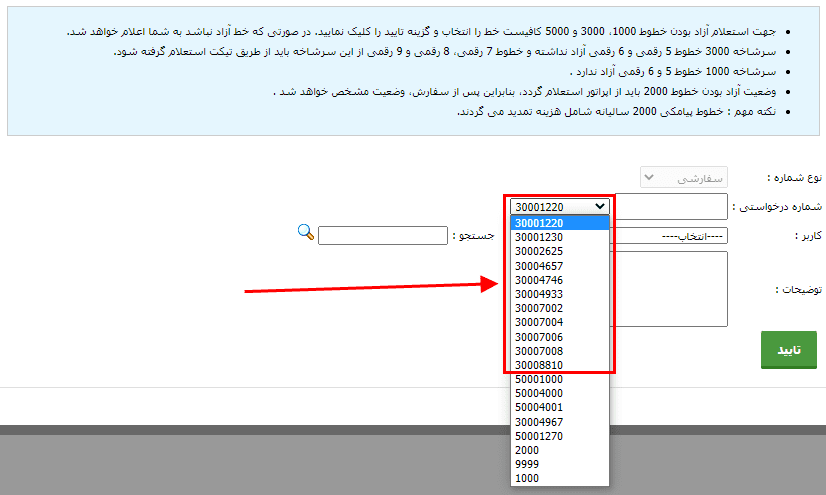Select the 9999 prefix option
This screenshot has height=495, width=826.
coord(560,465)
